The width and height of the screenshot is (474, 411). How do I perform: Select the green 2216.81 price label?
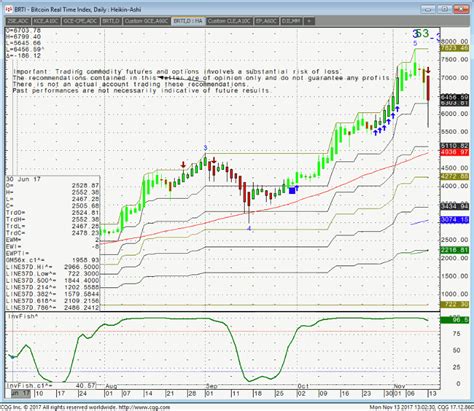click(x=455, y=250)
